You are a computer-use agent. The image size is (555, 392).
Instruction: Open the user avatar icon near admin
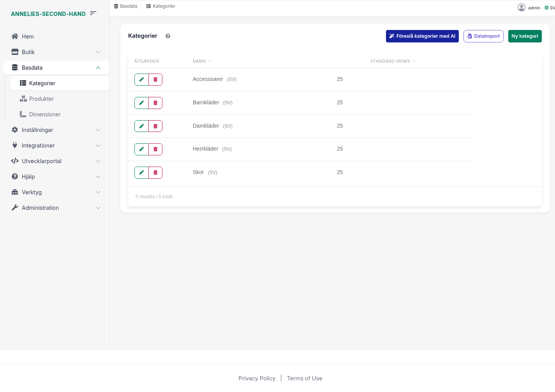pyautogui.click(x=522, y=7)
